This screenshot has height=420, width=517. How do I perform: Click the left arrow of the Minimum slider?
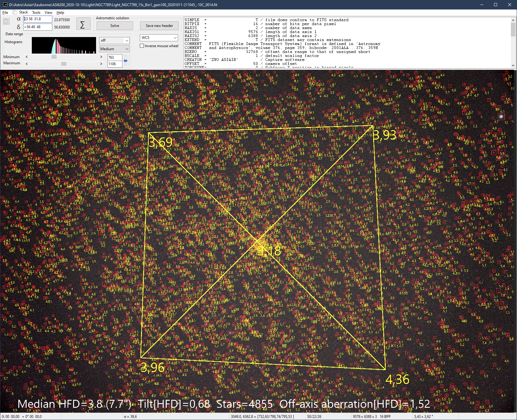click(27, 57)
